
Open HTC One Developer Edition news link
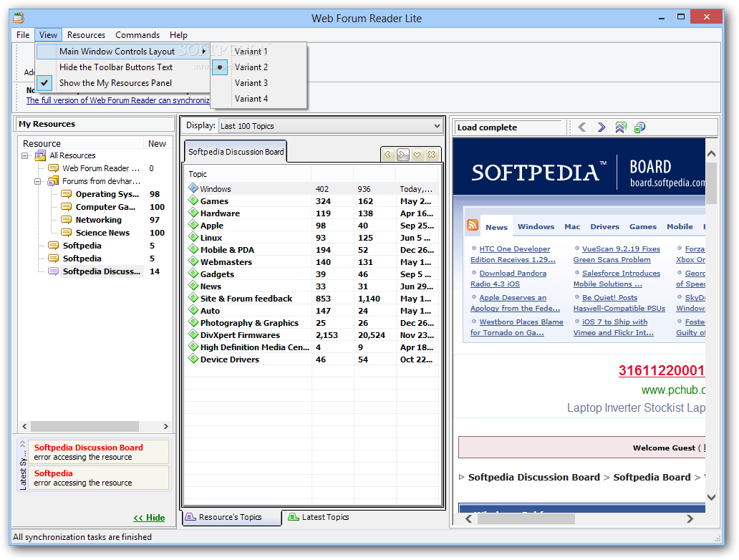[513, 254]
